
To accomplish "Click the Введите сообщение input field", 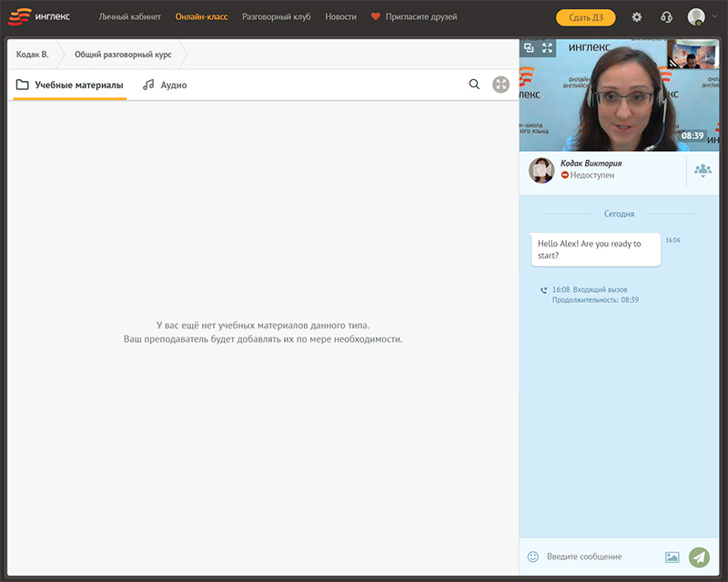I will (x=601, y=557).
